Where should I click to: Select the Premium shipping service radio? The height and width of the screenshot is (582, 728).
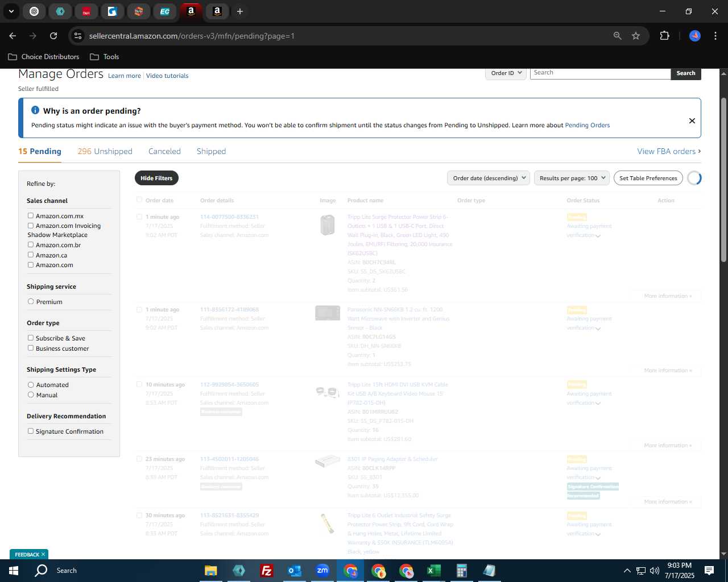(31, 301)
